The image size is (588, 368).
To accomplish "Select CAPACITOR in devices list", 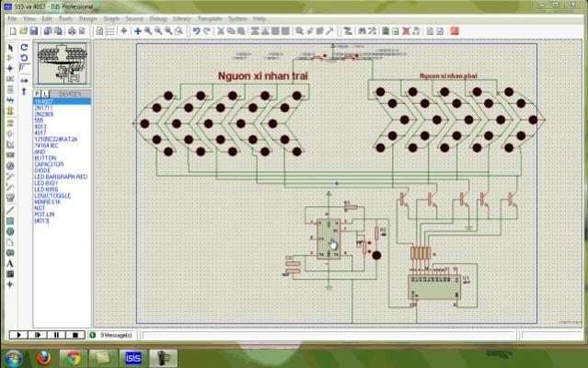I will [51, 164].
